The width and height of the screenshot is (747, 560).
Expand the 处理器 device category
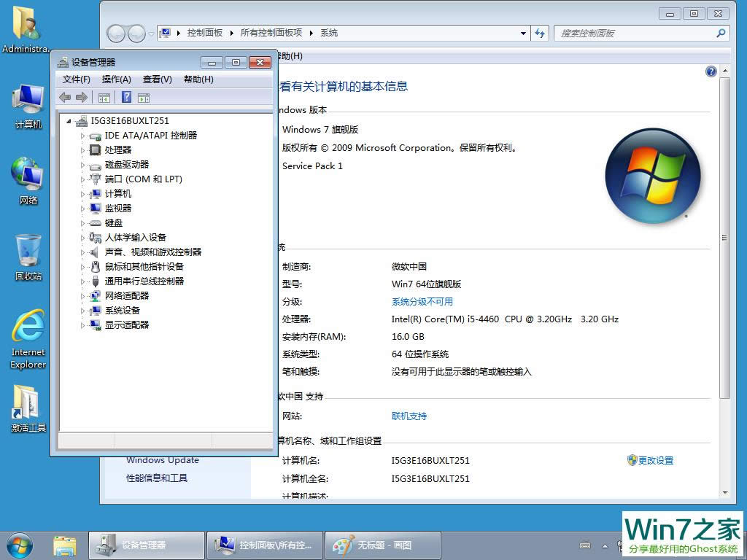pos(85,149)
